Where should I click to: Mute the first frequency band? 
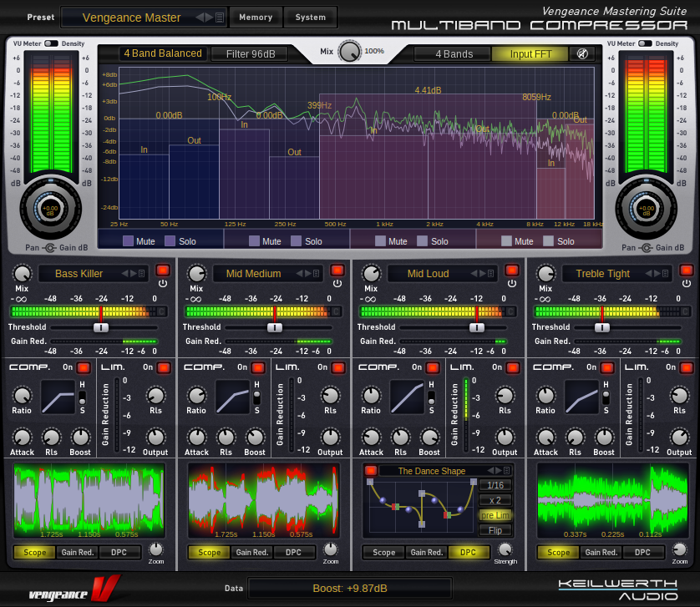[x=129, y=241]
